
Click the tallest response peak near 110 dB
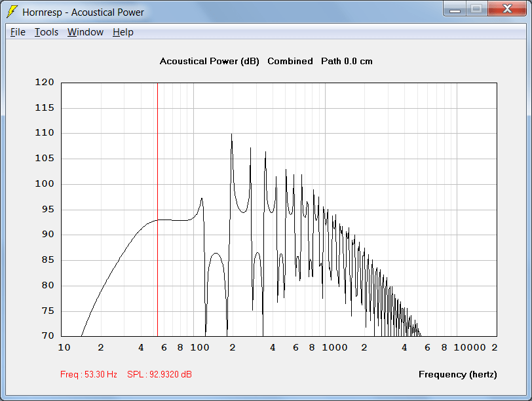pyautogui.click(x=232, y=135)
